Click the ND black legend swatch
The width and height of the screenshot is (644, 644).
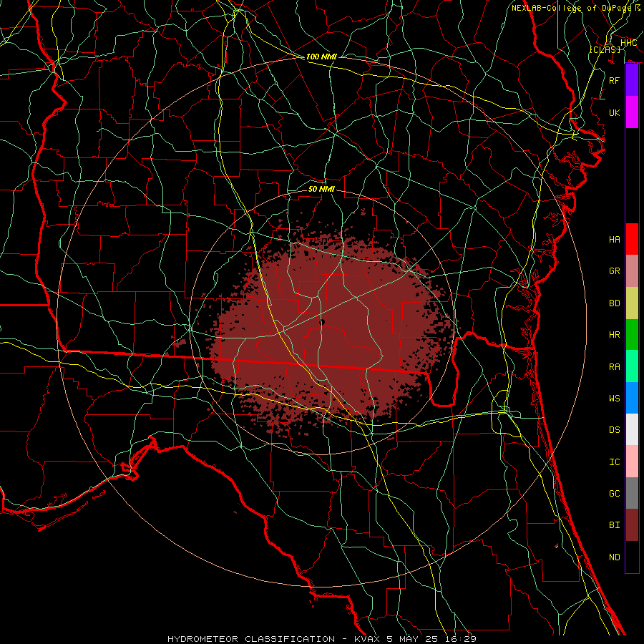click(x=632, y=557)
